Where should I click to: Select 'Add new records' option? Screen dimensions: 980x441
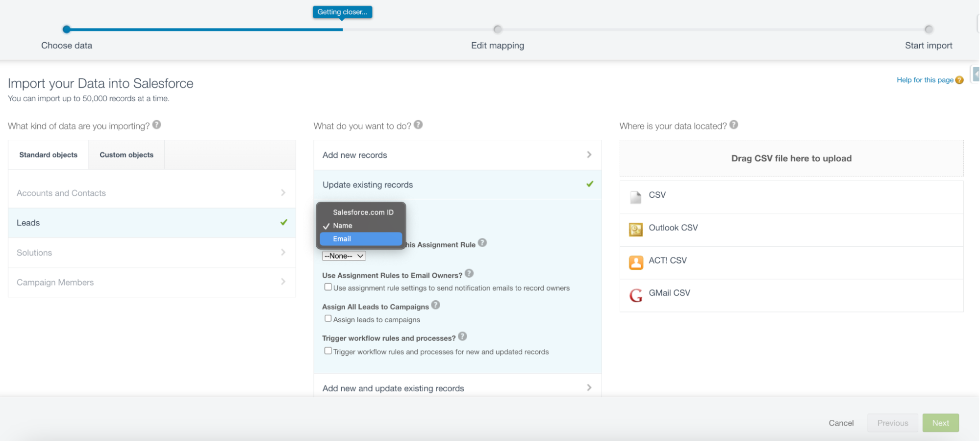[457, 155]
